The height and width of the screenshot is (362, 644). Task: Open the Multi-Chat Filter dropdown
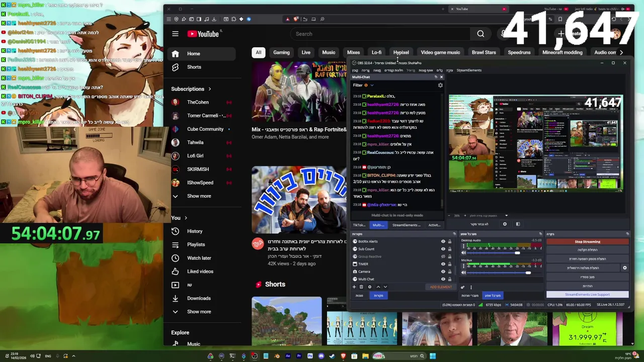pos(363,85)
